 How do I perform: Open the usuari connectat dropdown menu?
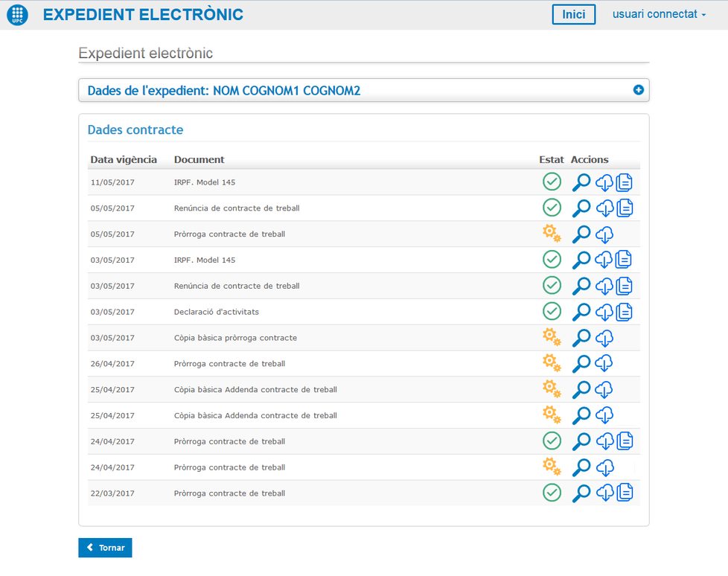659,14
